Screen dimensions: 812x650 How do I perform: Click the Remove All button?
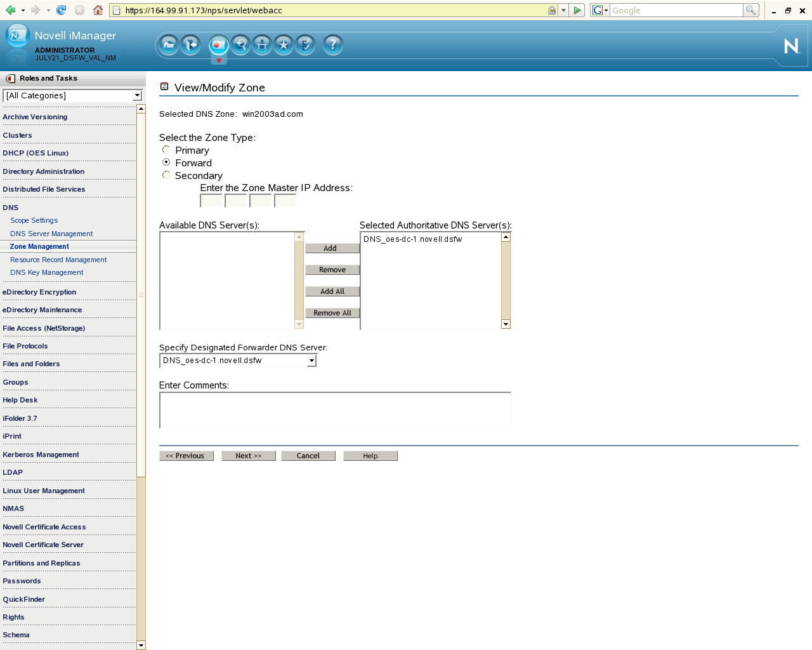[x=332, y=313]
